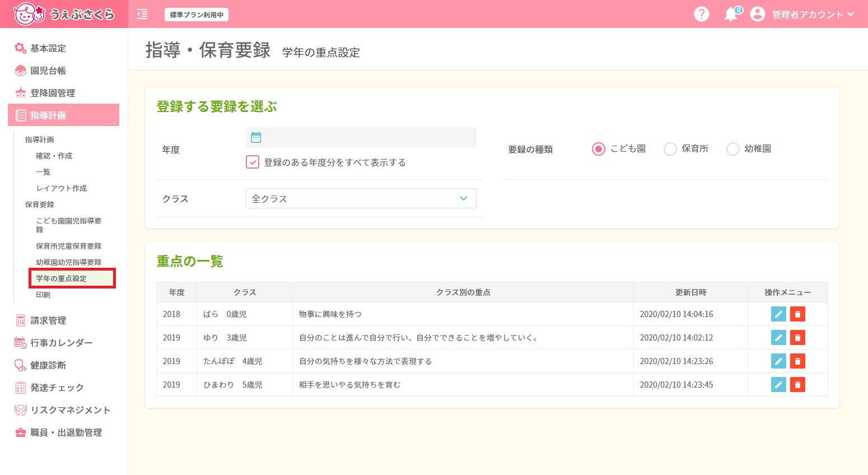Select the 幼稚園 radio button
The width and height of the screenshot is (868, 475).
pyautogui.click(x=733, y=149)
